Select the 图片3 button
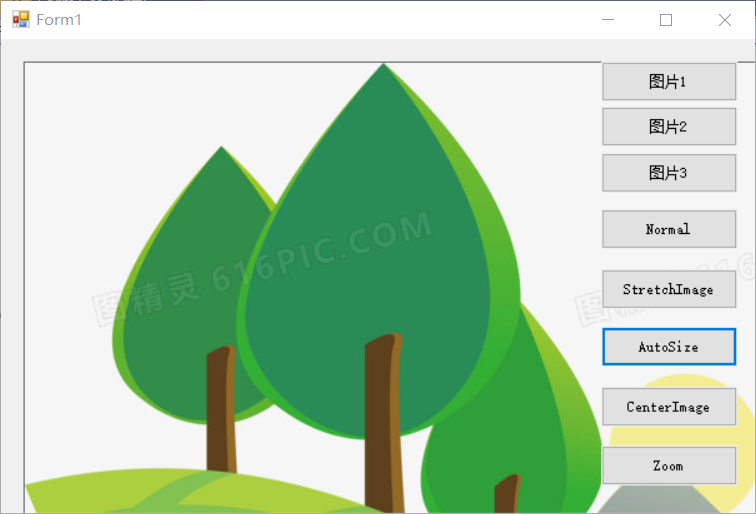The width and height of the screenshot is (756, 514). pyautogui.click(x=669, y=173)
